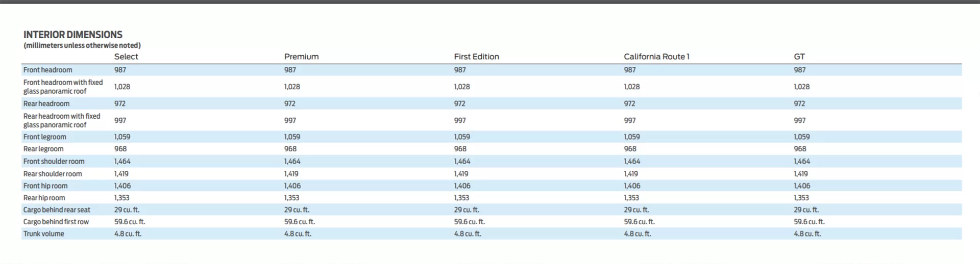
Task: Select the Select column header
Action: click(x=126, y=57)
